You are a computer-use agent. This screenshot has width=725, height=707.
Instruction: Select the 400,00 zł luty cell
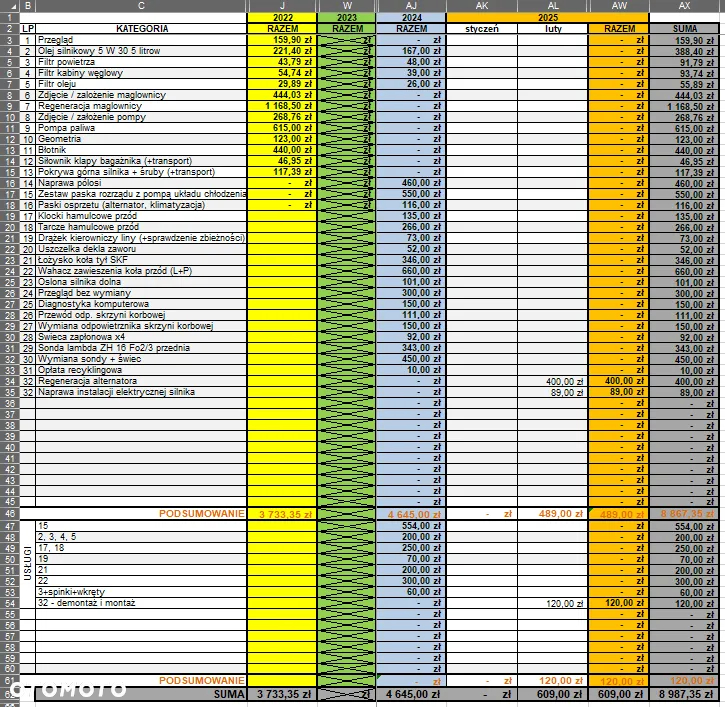553,381
